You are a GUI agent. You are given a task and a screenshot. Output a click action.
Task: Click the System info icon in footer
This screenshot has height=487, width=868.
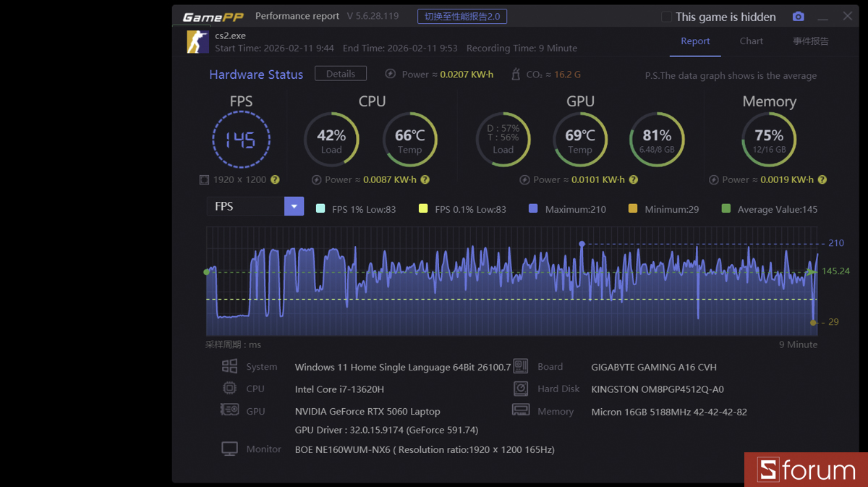tap(230, 366)
